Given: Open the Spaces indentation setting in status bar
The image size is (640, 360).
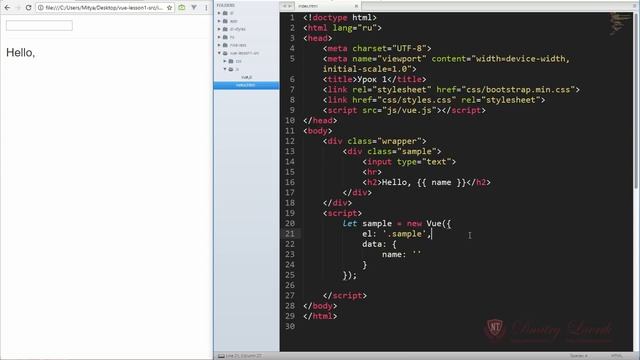Looking at the screenshot, I should [579, 356].
